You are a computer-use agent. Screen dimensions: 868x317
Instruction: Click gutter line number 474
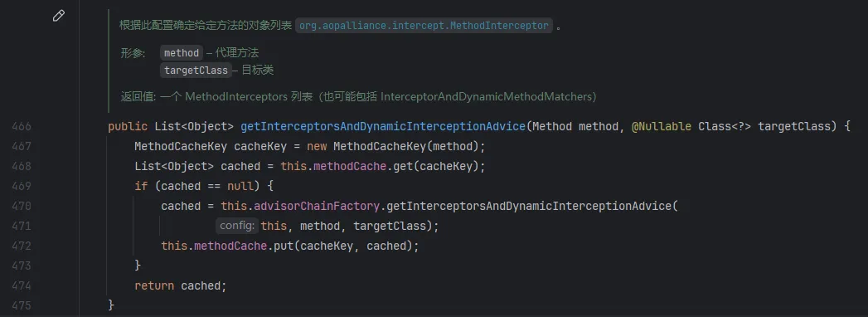point(21,286)
